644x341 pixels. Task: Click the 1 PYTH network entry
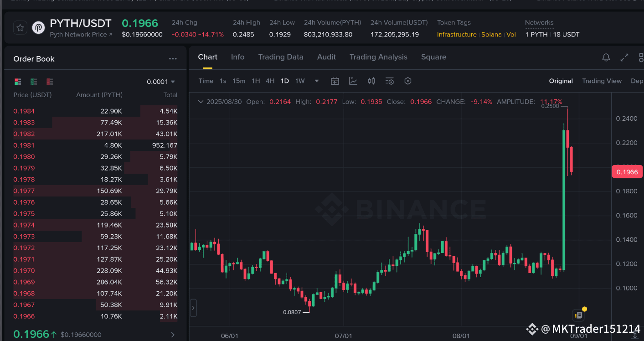pos(536,35)
